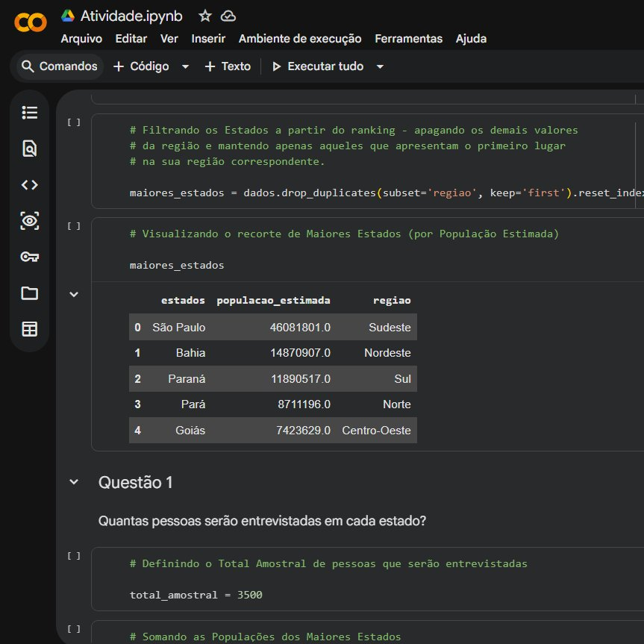Select the Pará table cell
Image resolution: width=644 pixels, height=644 pixels.
193,404
